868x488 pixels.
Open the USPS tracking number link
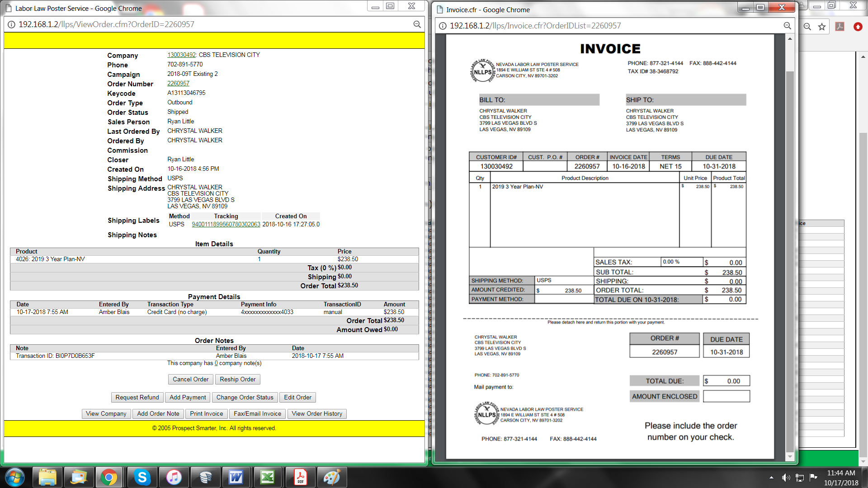(x=226, y=224)
